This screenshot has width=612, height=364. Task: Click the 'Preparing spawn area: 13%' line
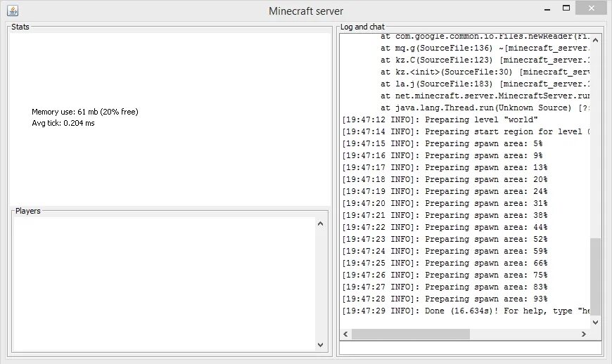445,167
